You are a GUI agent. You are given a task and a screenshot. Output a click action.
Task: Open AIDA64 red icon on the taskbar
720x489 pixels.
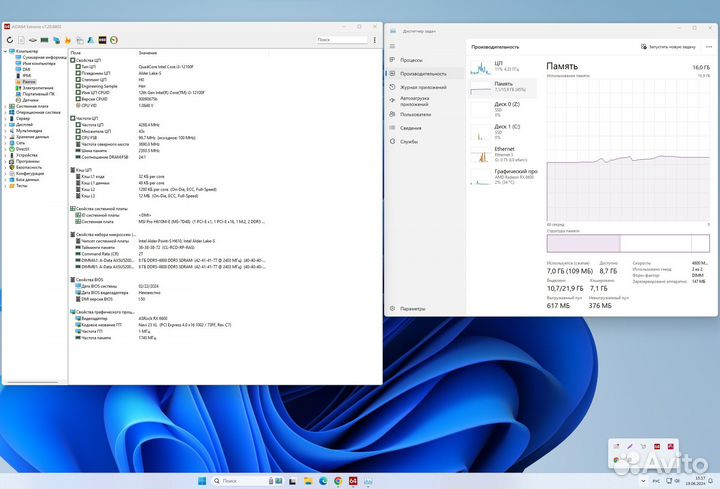point(353,481)
